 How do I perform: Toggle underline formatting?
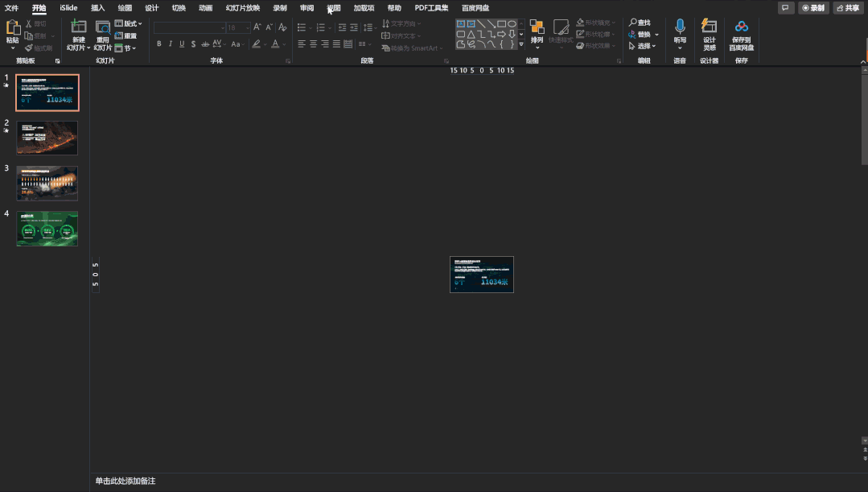(x=182, y=43)
